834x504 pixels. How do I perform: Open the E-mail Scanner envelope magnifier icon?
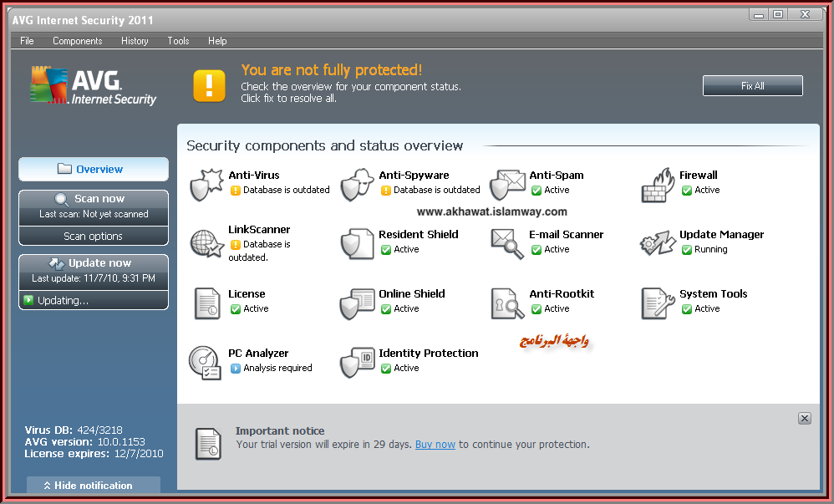click(x=507, y=244)
